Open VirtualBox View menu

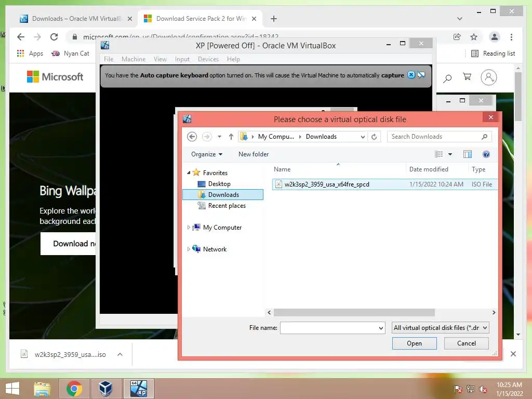pyautogui.click(x=160, y=59)
